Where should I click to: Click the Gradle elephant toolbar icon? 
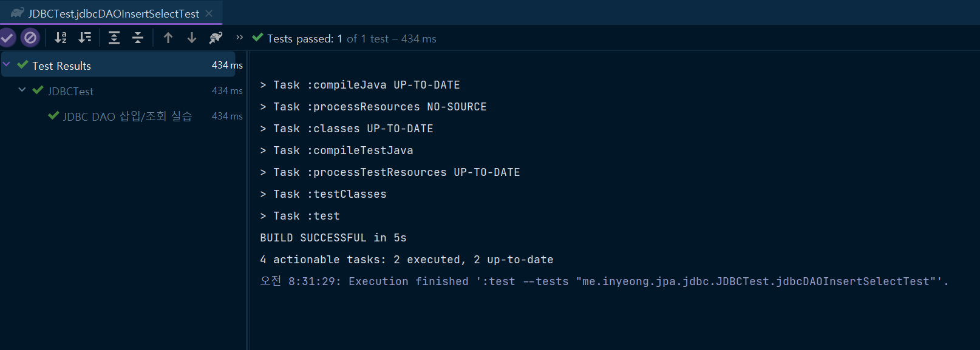tap(216, 38)
